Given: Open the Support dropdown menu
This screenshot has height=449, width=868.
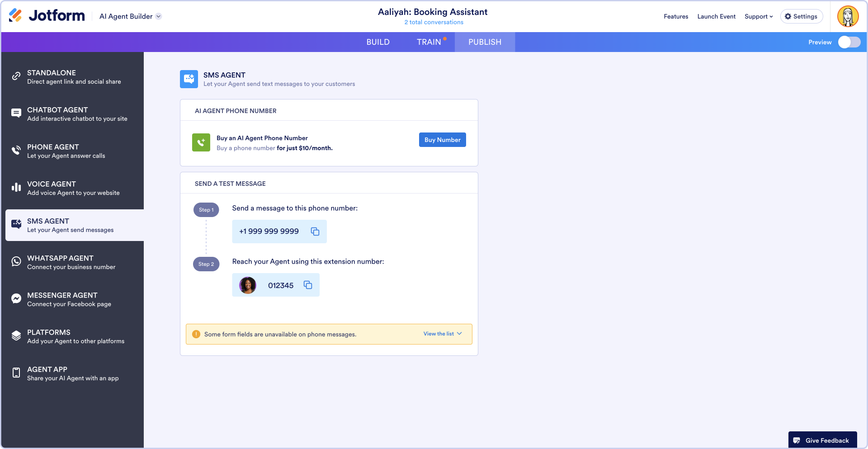Looking at the screenshot, I should [759, 16].
